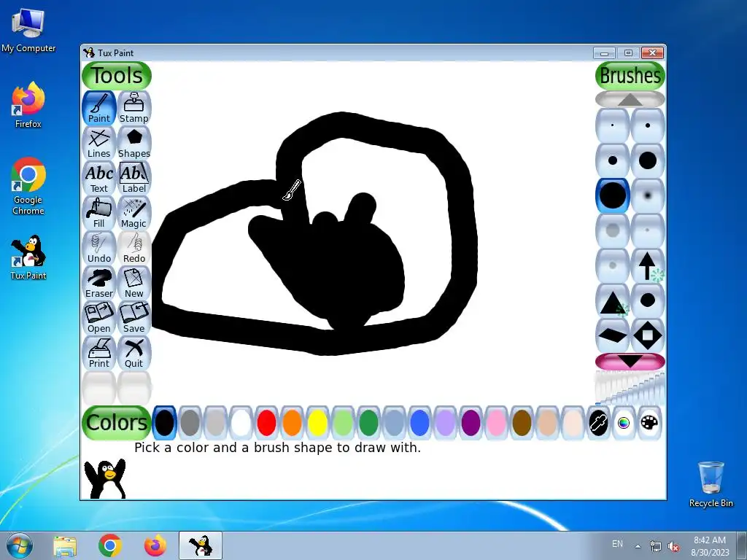
Task: Pick the brown color swatch
Action: tap(522, 423)
